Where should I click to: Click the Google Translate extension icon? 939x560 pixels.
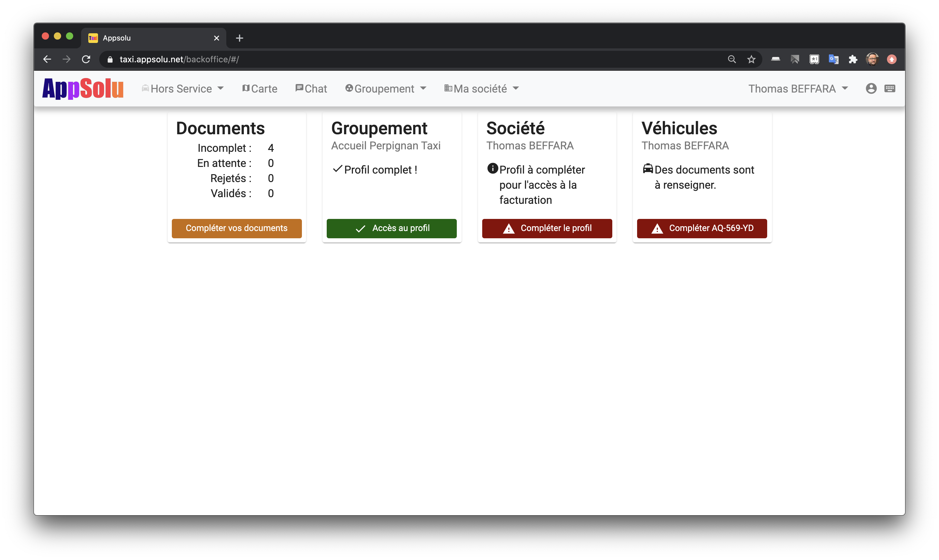tap(833, 59)
